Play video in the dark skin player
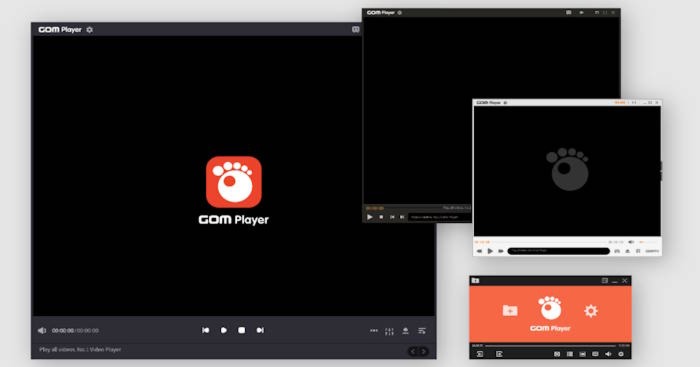700x367 pixels. point(370,217)
